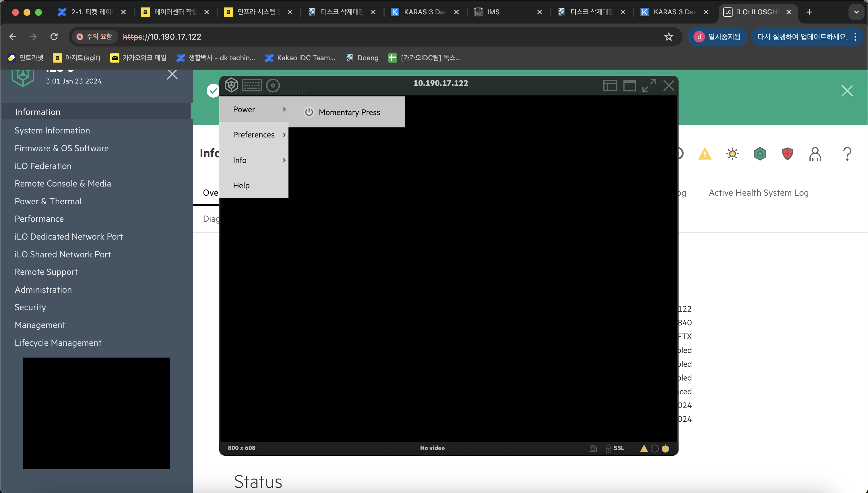Open the 아지트(agit) bookmark
The height and width of the screenshot is (493, 868).
point(77,58)
